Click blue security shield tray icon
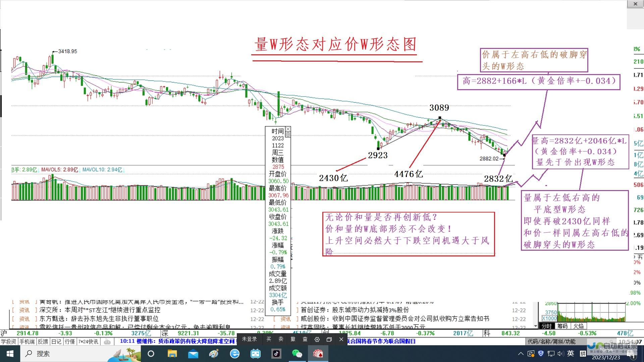The width and height of the screenshot is (644, 362). pyautogui.click(x=541, y=353)
